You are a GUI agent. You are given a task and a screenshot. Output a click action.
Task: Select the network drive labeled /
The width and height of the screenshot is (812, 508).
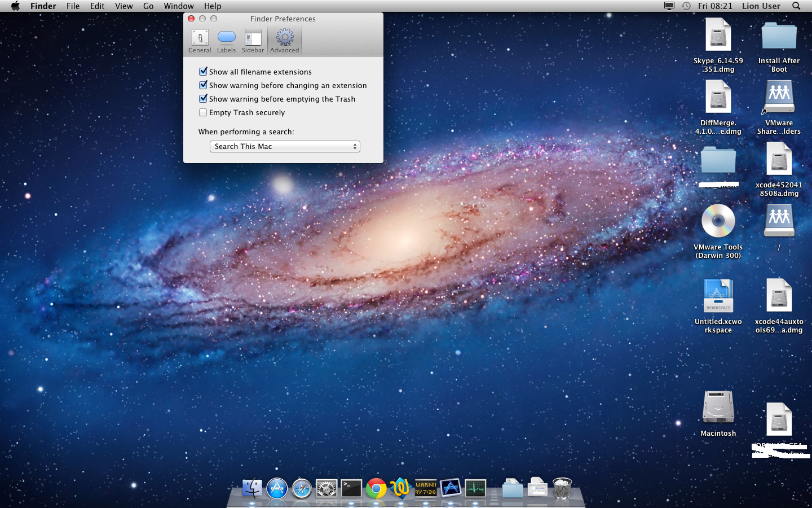(779, 221)
